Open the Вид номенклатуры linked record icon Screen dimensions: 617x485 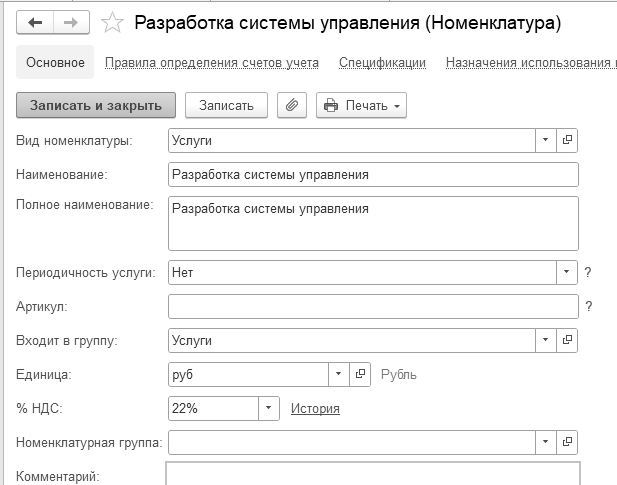568,140
